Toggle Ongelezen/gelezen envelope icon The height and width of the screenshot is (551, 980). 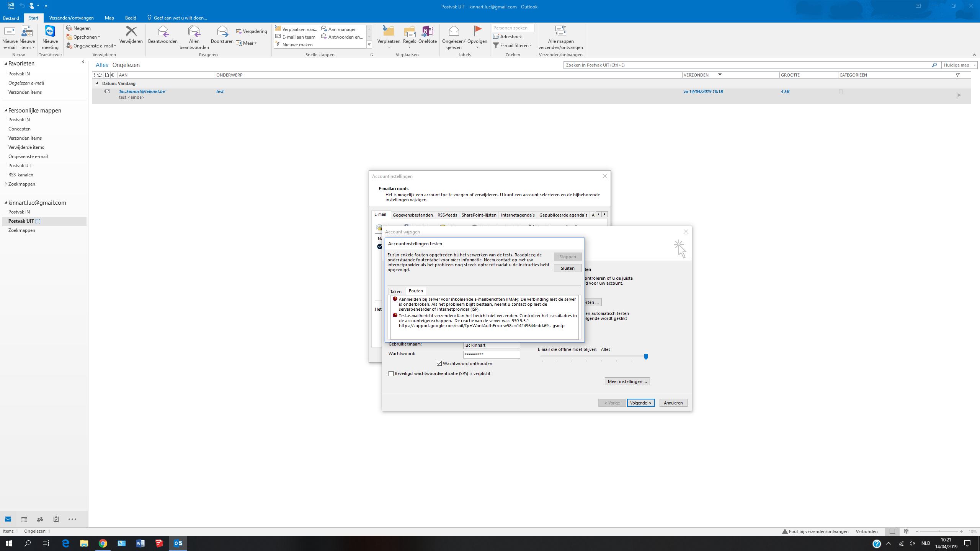[454, 31]
